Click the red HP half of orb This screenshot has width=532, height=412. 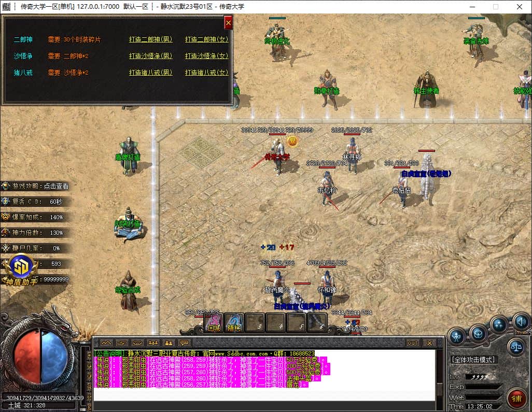28,356
